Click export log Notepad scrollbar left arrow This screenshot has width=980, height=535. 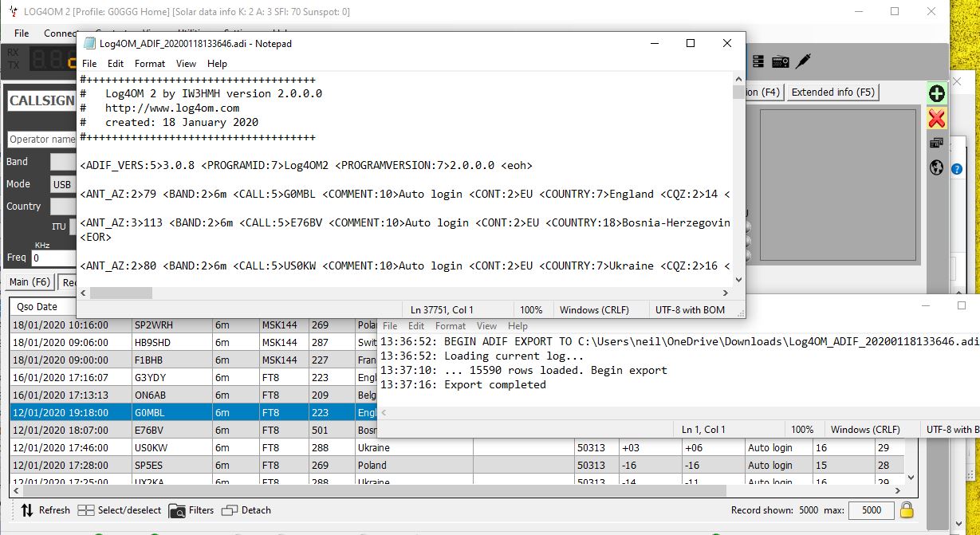tap(385, 413)
